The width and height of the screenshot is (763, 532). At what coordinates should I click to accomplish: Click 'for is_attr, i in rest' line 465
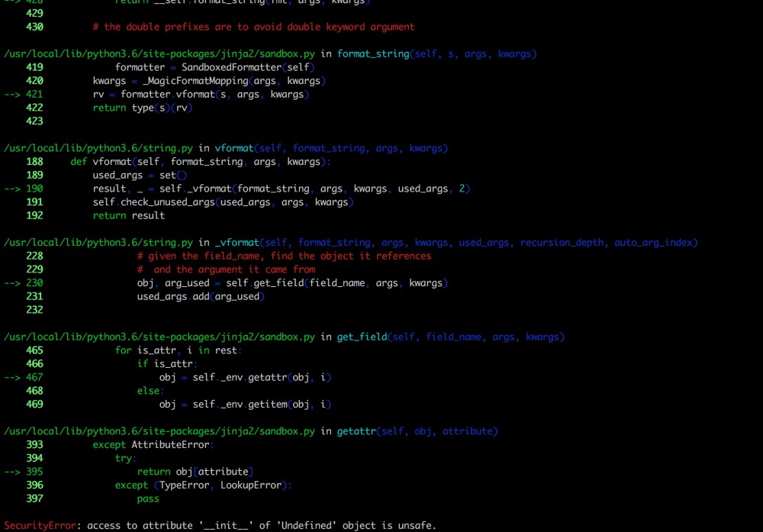click(178, 350)
